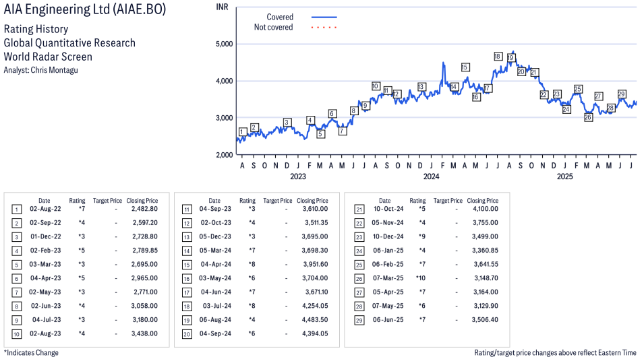Click the INR axis label

222,7
